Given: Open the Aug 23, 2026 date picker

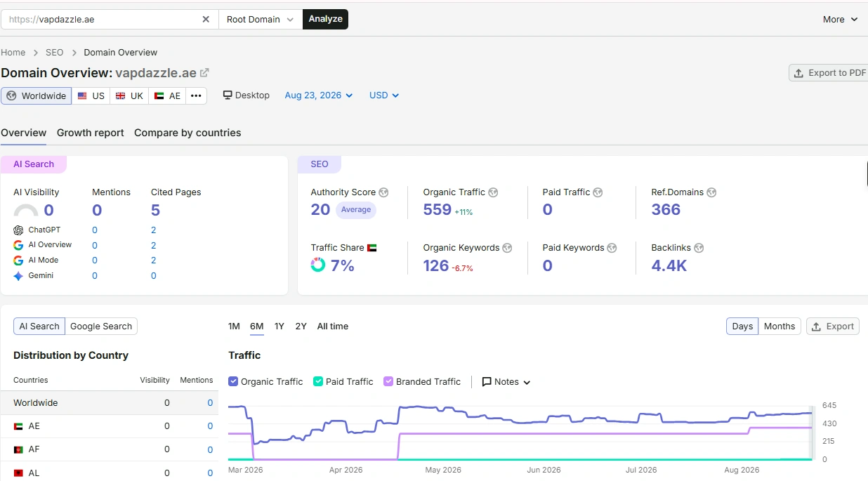Looking at the screenshot, I should pyautogui.click(x=319, y=95).
